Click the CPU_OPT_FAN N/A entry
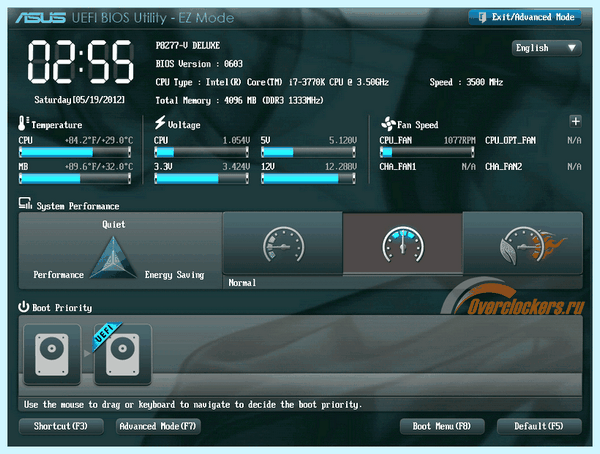The image size is (600, 454). (x=533, y=140)
